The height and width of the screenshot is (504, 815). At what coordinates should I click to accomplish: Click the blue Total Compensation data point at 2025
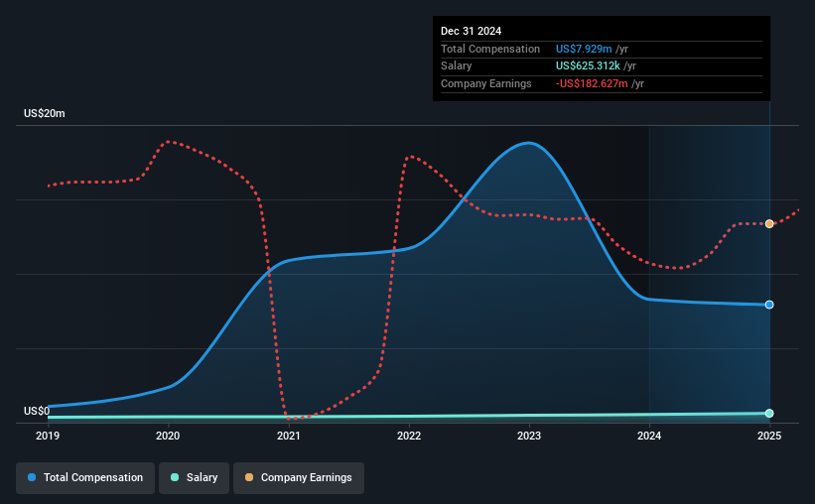tap(769, 305)
